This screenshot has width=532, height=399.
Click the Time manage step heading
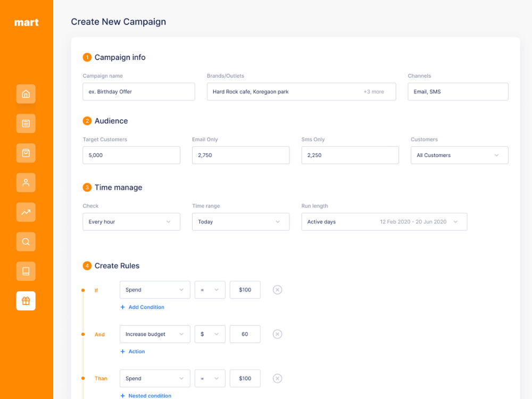tap(118, 187)
